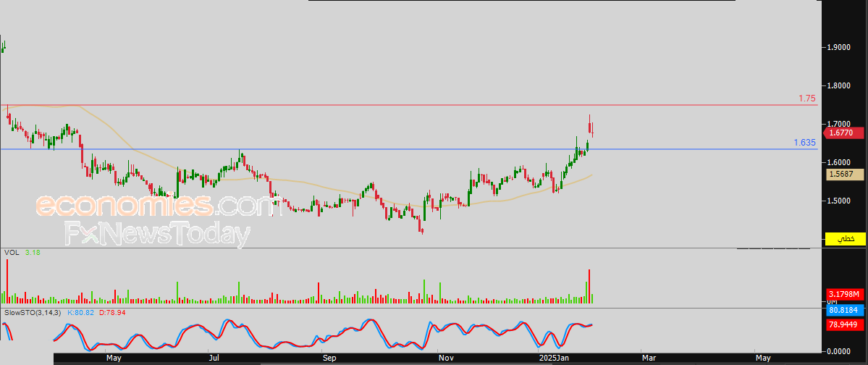Screen dimensions: 868x365
Task: Click the 1.8000 price axis label
Action: tap(839, 86)
